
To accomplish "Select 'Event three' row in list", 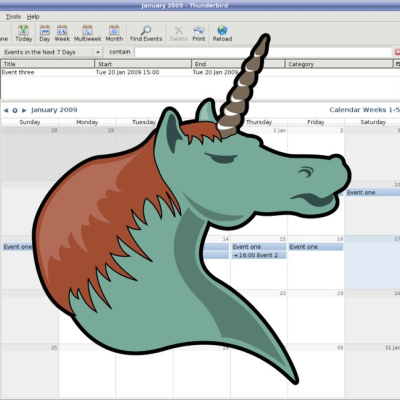I will point(200,72).
